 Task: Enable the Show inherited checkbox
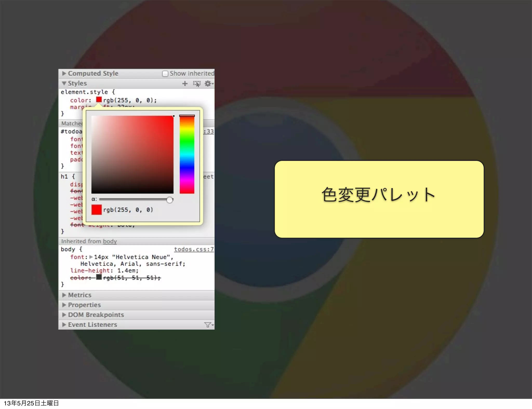pos(165,74)
